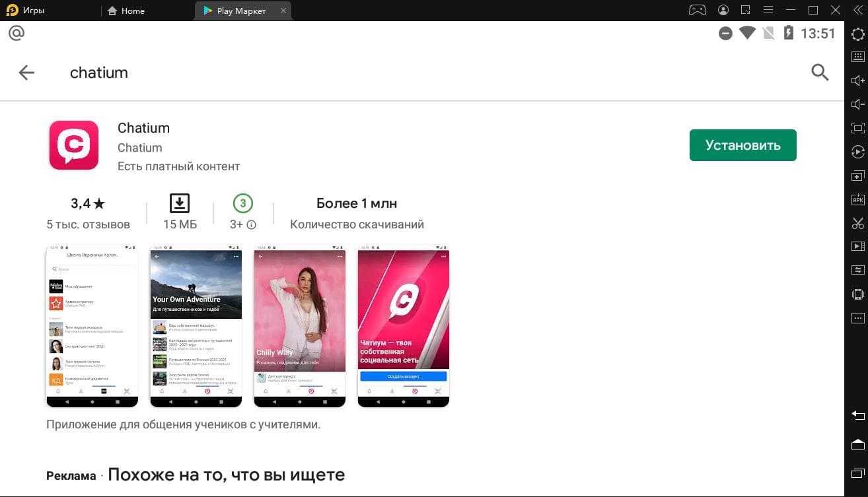Click the shake device icon
The width and height of the screenshot is (868, 497).
point(857,294)
